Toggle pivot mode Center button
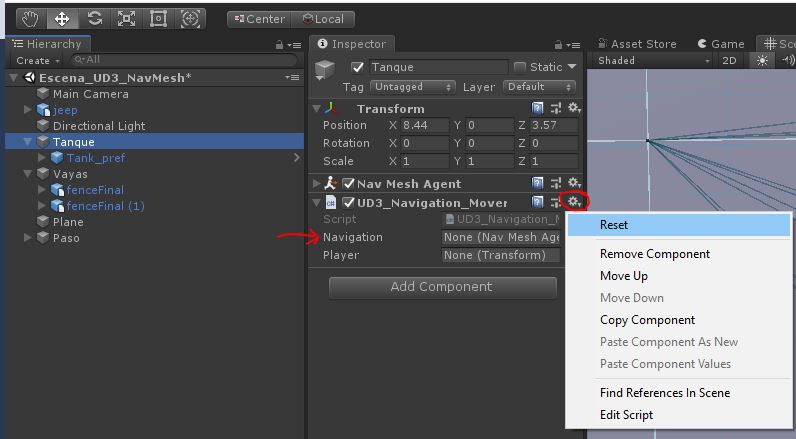796x439 pixels. [x=259, y=19]
